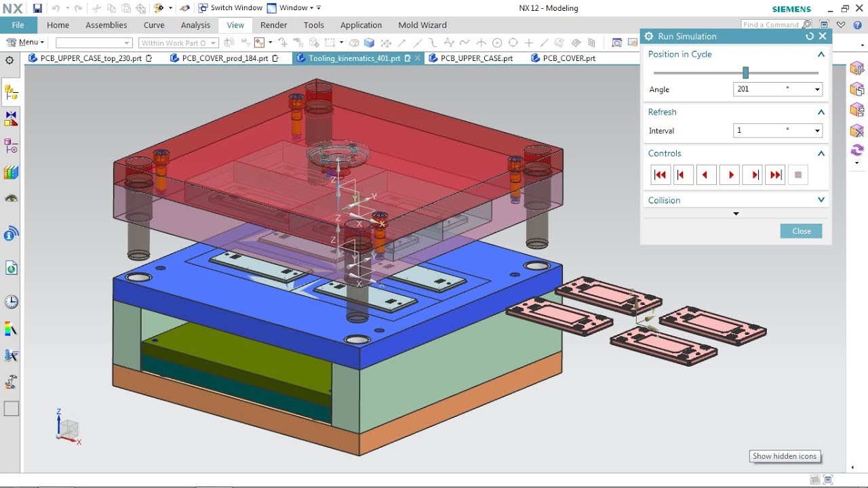Click the Undo arrow icon
868x488 pixels.
56,8
